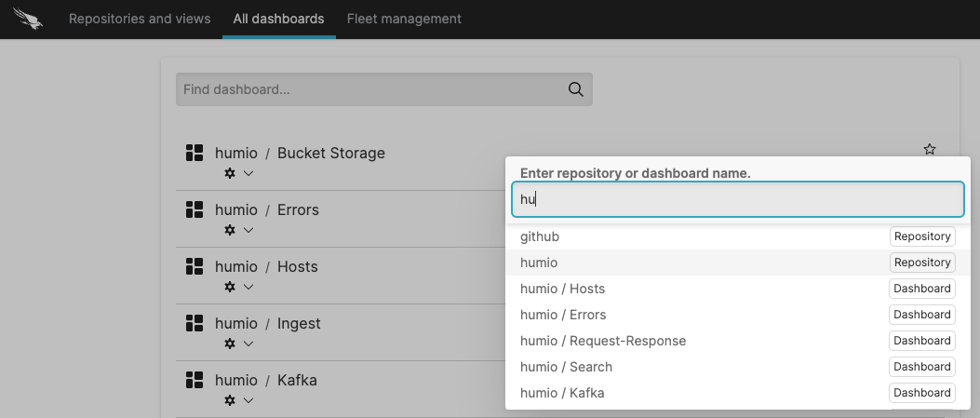Star the Bucket Storage dashboard
The image size is (980, 418).
[929, 149]
